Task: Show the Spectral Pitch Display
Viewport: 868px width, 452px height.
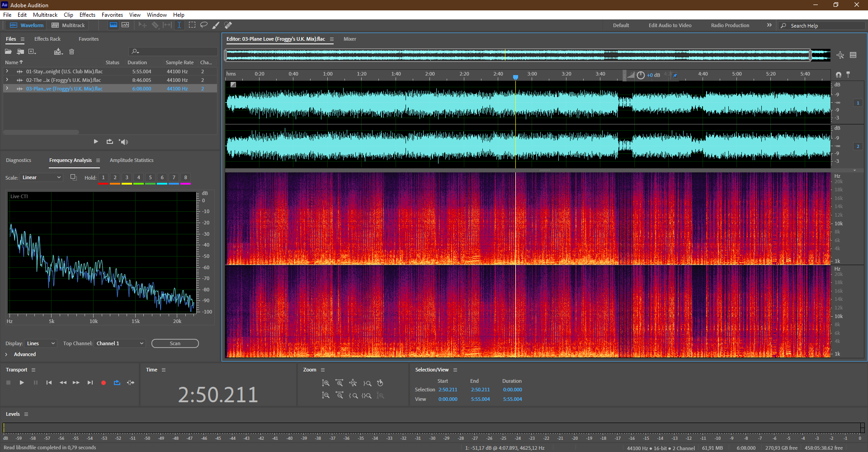Action: [x=125, y=25]
